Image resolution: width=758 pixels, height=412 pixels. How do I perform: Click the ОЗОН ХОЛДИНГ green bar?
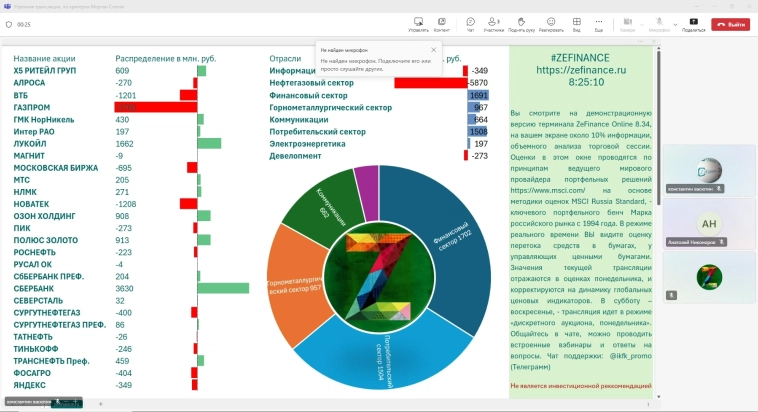pos(204,216)
